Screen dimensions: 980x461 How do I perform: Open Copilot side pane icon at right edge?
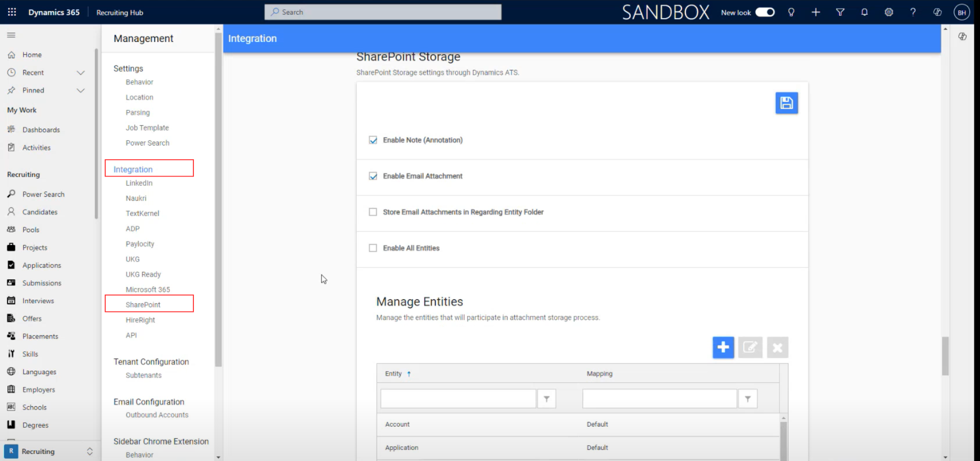tap(962, 36)
